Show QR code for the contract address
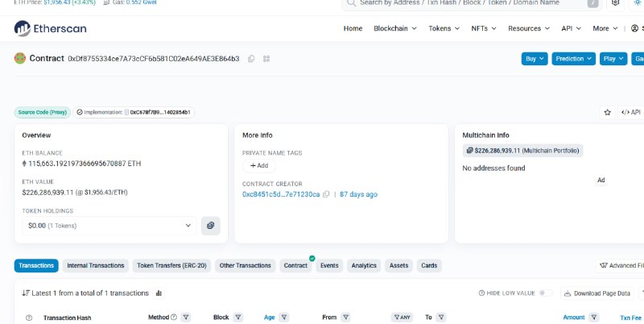 pyautogui.click(x=266, y=59)
